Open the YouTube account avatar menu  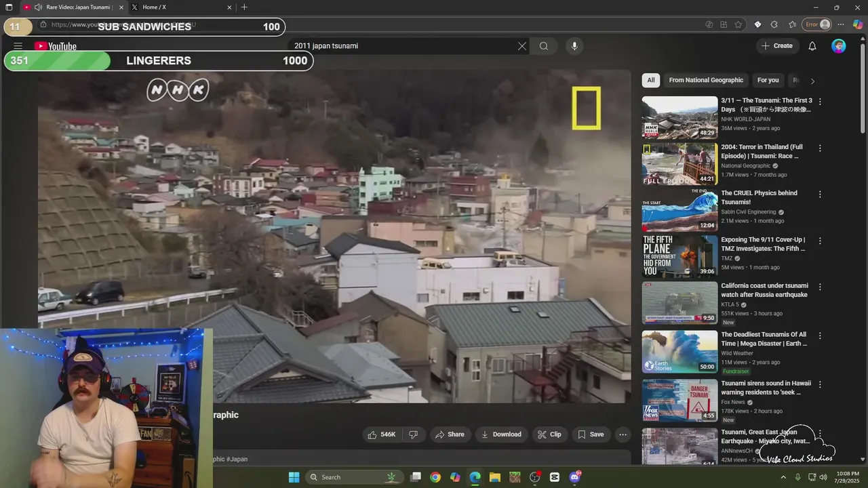[x=839, y=46]
